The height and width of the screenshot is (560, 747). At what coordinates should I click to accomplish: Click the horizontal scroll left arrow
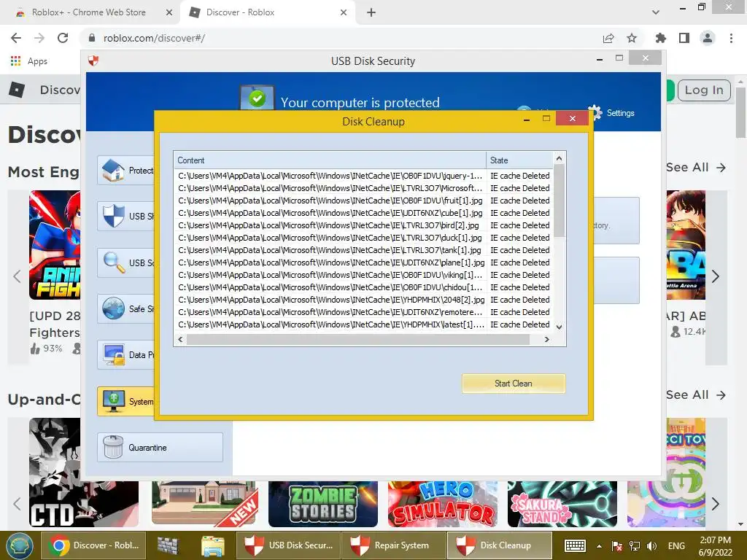pyautogui.click(x=180, y=340)
